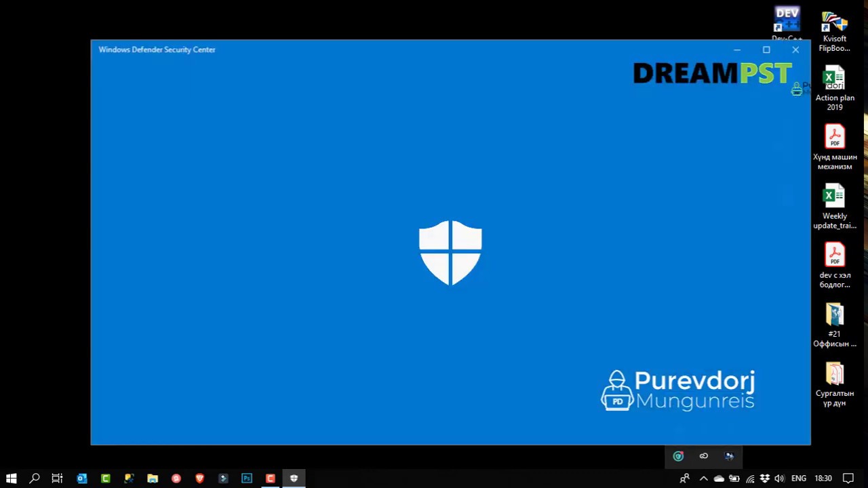868x488 pixels.
Task: Select the Kvisoft FlipBook desktop shortcut
Action: tap(835, 32)
